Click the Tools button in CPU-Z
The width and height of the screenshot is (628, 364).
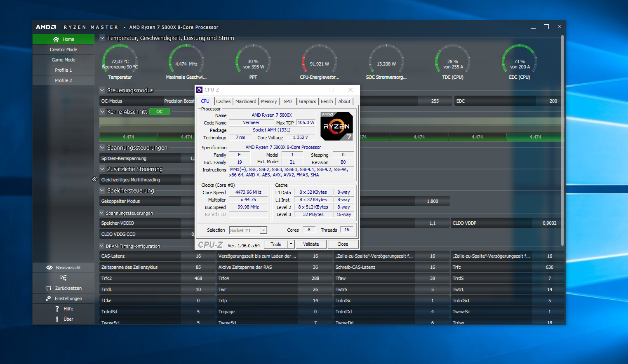click(276, 244)
